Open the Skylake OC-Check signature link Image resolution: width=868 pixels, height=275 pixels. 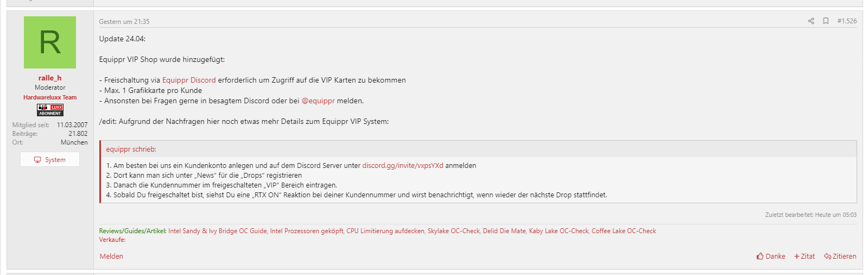454,231
